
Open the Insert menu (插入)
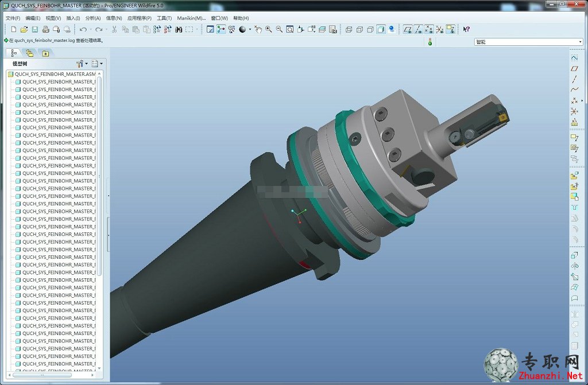73,18
